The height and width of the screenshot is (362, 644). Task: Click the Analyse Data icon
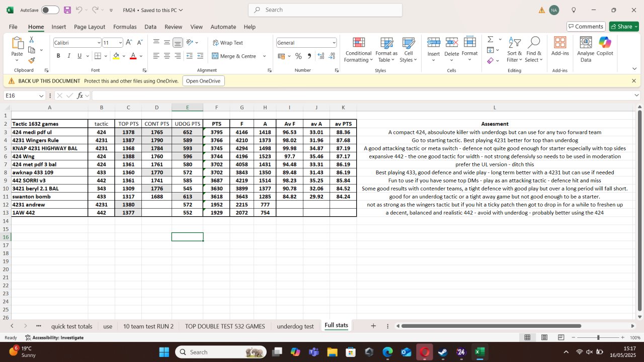click(x=586, y=43)
